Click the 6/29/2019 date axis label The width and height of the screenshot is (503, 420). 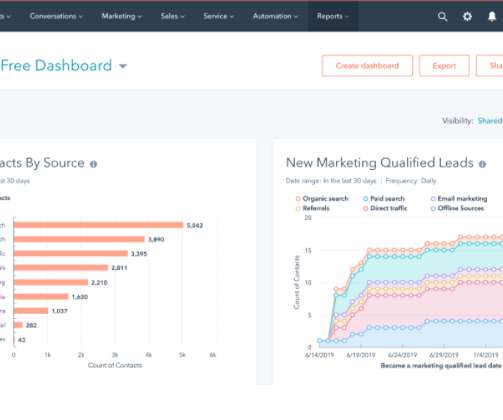(444, 355)
